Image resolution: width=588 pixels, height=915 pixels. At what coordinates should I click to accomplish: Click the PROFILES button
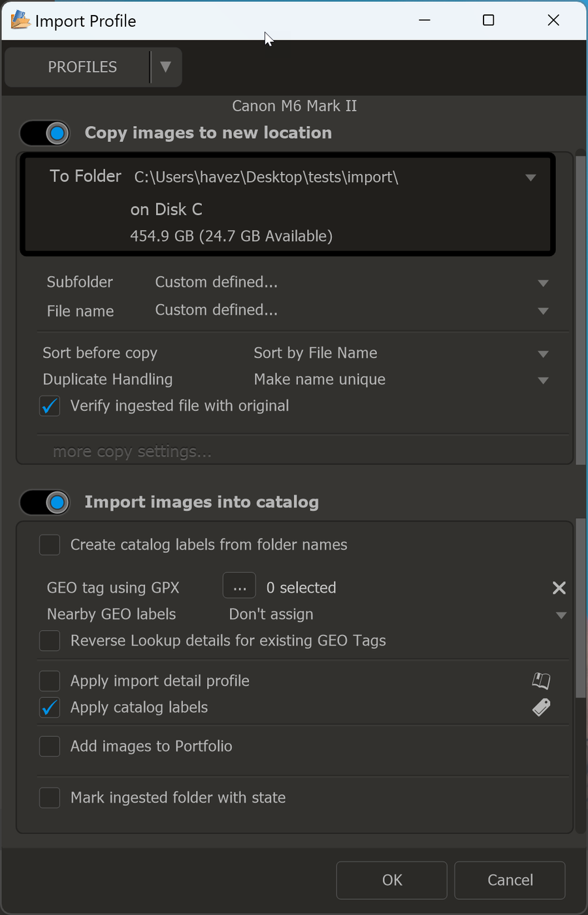pyautogui.click(x=78, y=67)
